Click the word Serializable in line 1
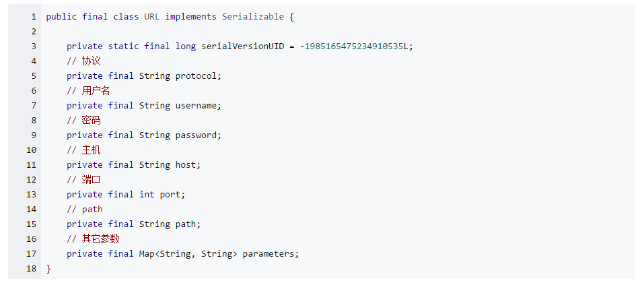644x287 pixels. tap(252, 17)
